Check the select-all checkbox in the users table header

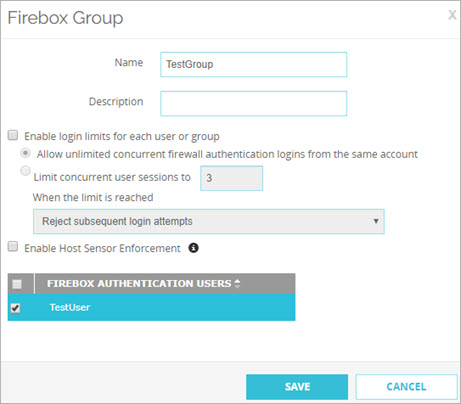17,284
